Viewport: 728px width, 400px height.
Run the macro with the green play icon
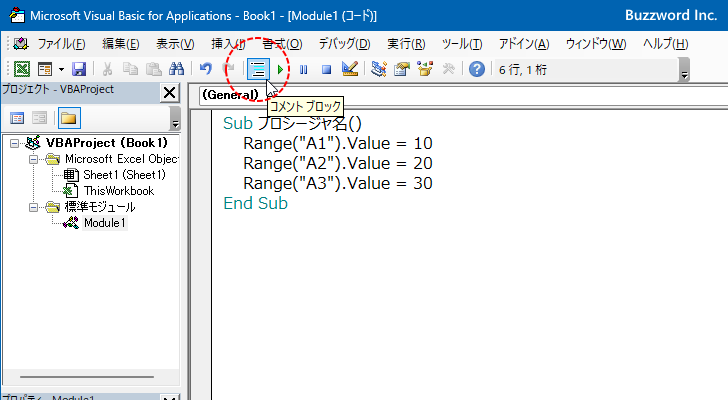pyautogui.click(x=280, y=70)
